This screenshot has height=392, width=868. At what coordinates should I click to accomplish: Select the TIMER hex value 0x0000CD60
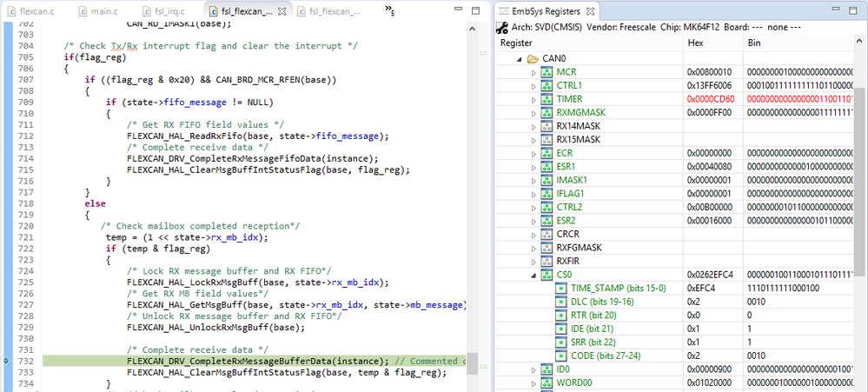pos(709,100)
